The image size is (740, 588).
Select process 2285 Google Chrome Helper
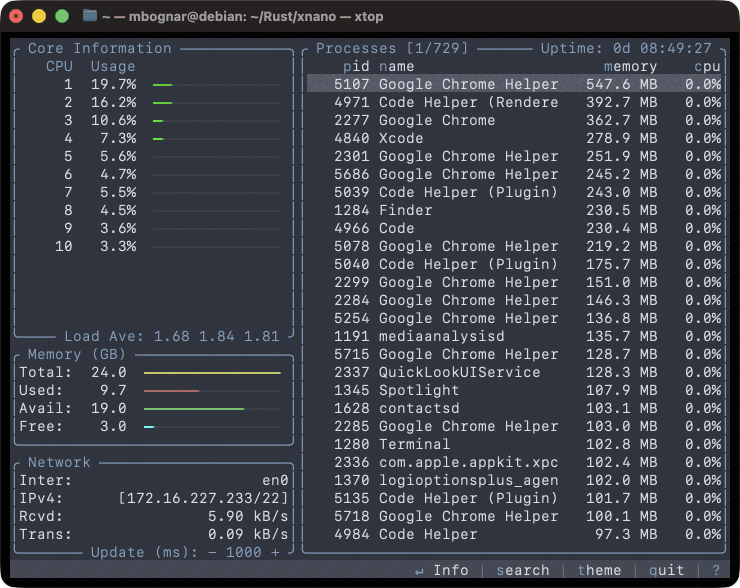pyautogui.click(x=514, y=426)
